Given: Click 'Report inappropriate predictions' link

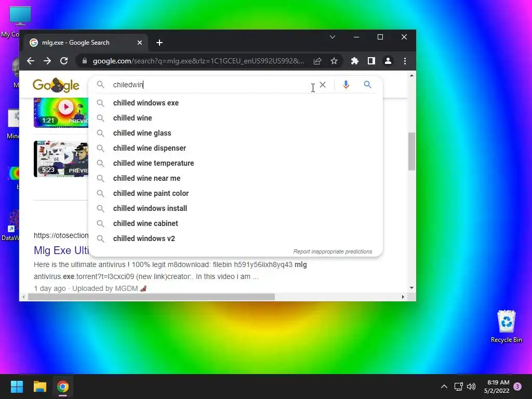Looking at the screenshot, I should tap(332, 252).
